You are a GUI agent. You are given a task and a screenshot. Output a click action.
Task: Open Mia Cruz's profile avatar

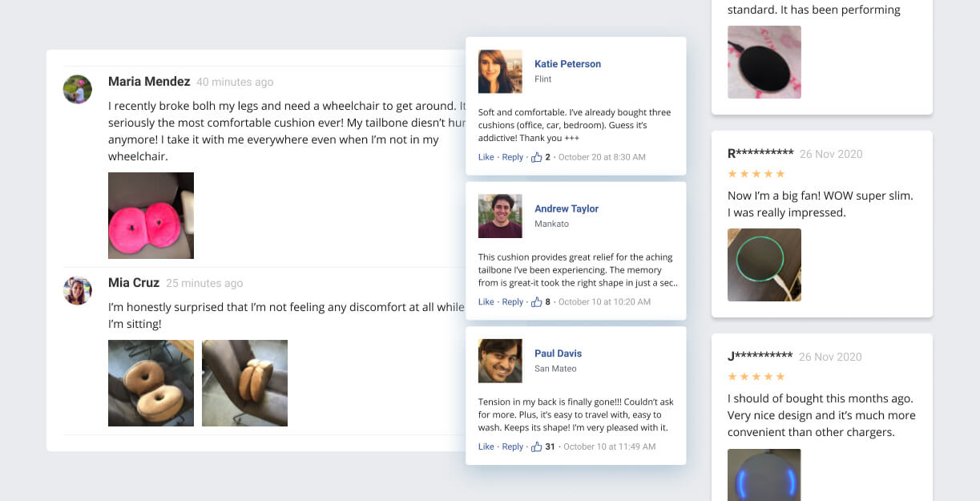pyautogui.click(x=78, y=290)
